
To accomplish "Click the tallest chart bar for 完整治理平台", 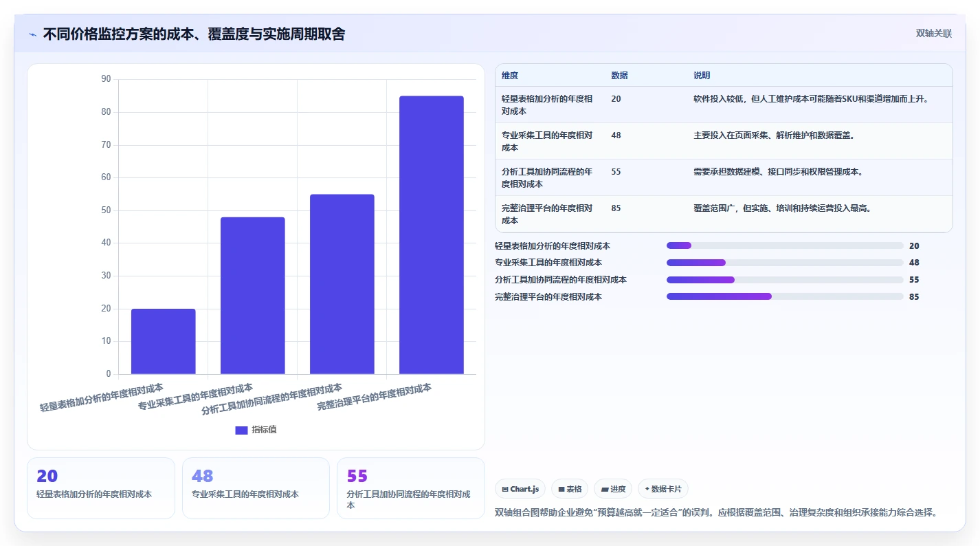I will pyautogui.click(x=432, y=235).
